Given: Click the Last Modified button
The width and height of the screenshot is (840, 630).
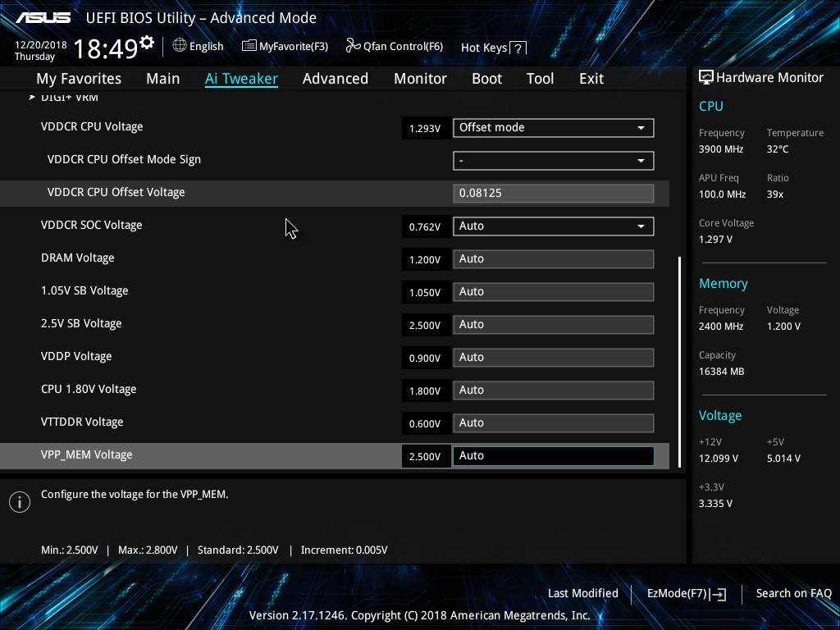Looking at the screenshot, I should click(583, 594).
